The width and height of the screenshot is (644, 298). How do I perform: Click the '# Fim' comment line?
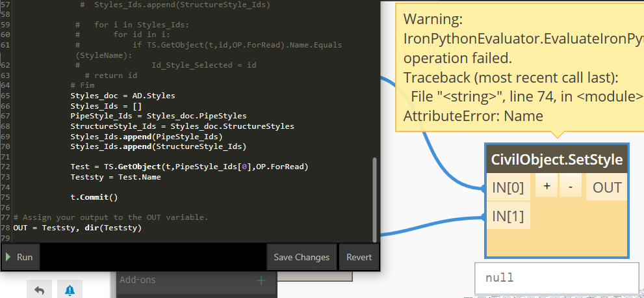82,85
